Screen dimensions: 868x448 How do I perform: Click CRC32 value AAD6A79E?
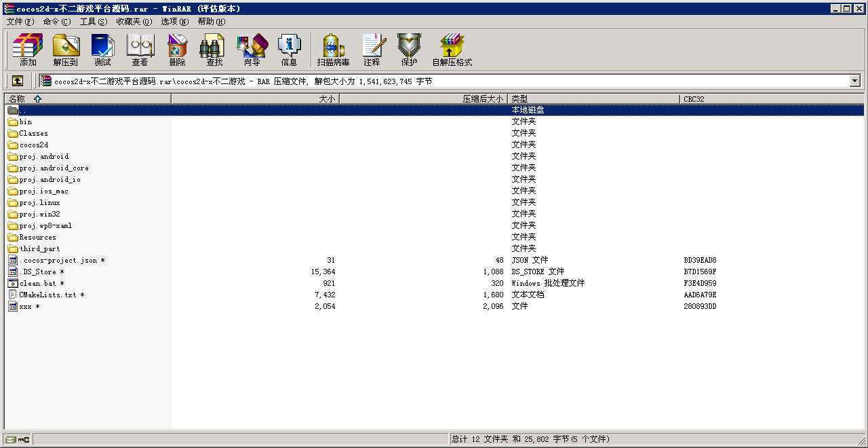click(x=701, y=295)
